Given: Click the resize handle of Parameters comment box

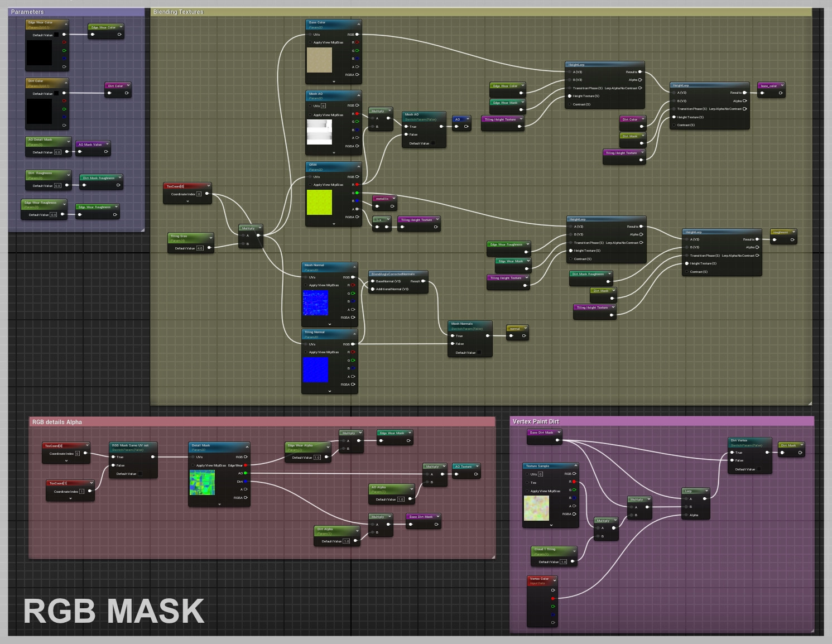Looking at the screenshot, I should [142, 229].
